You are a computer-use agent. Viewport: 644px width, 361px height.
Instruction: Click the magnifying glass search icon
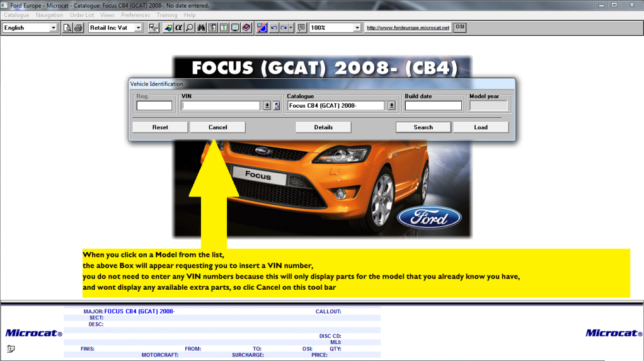coord(190,28)
